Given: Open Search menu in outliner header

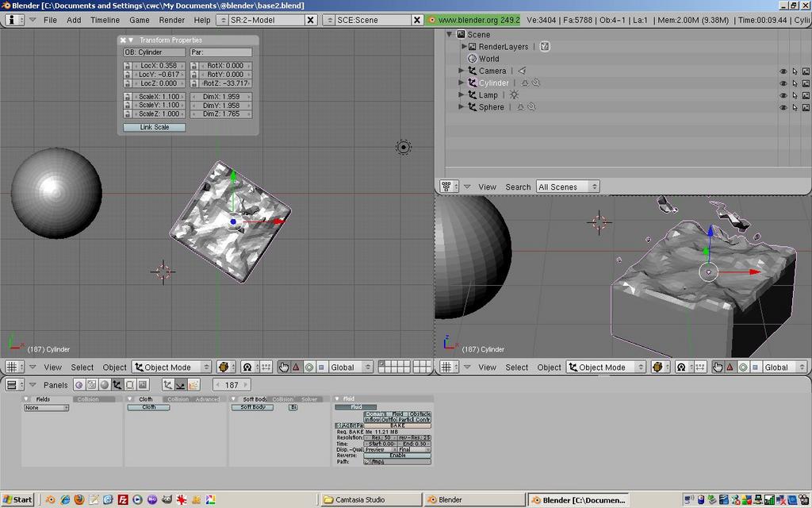Looking at the screenshot, I should click(x=518, y=187).
